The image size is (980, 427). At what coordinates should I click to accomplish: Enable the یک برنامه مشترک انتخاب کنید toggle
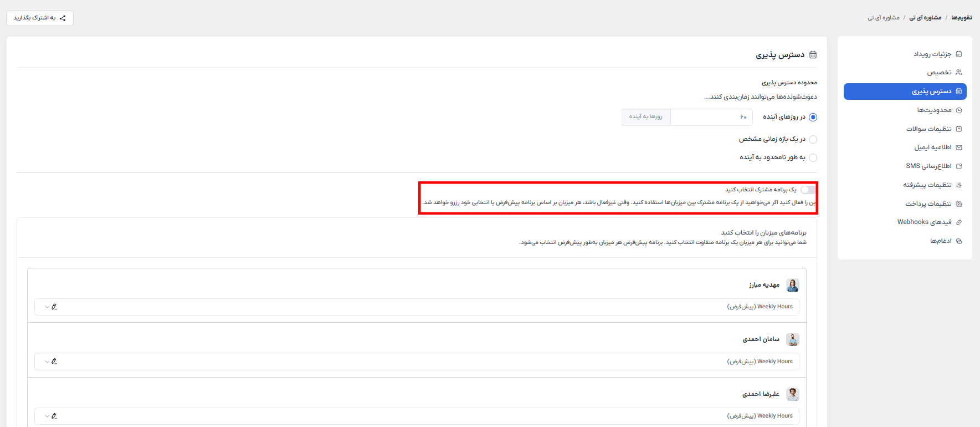808,190
